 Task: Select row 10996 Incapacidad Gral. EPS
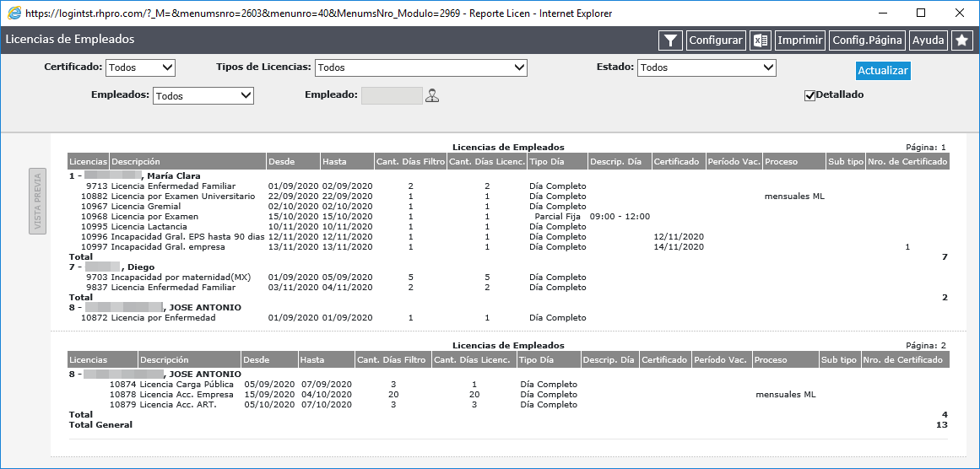(508, 237)
